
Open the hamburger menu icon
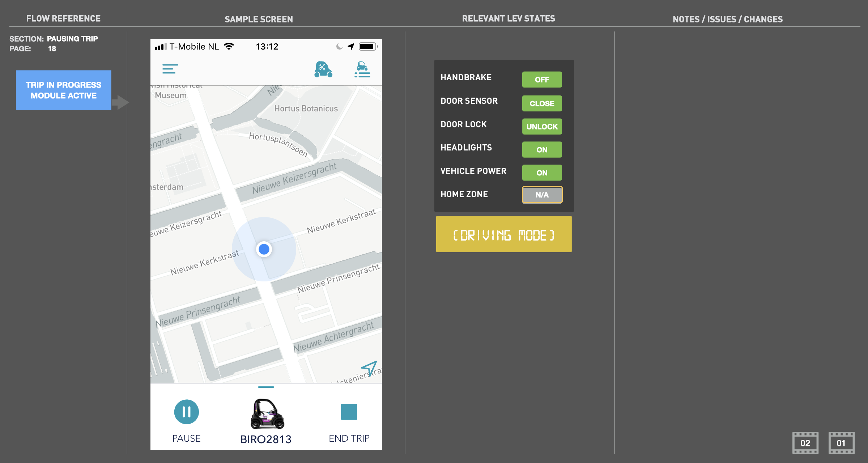tap(170, 69)
